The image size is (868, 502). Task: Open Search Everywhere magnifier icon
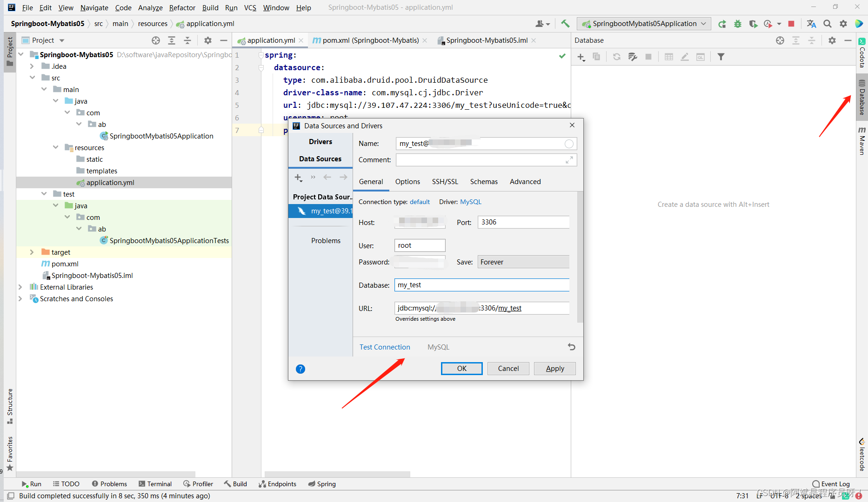828,24
